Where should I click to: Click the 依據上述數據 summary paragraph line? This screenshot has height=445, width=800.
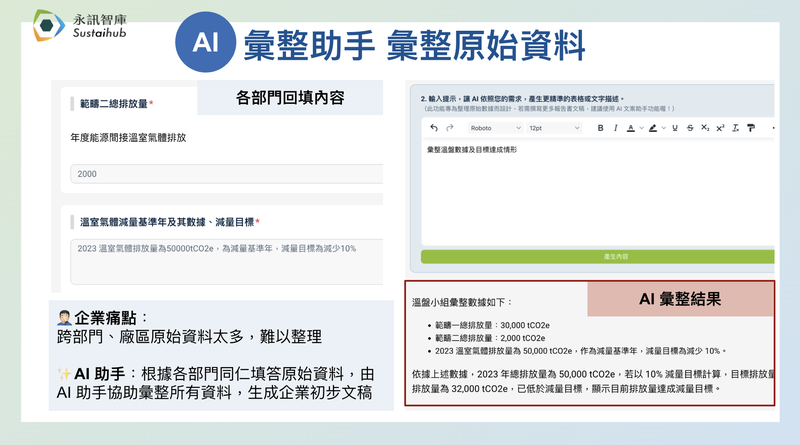(x=593, y=374)
